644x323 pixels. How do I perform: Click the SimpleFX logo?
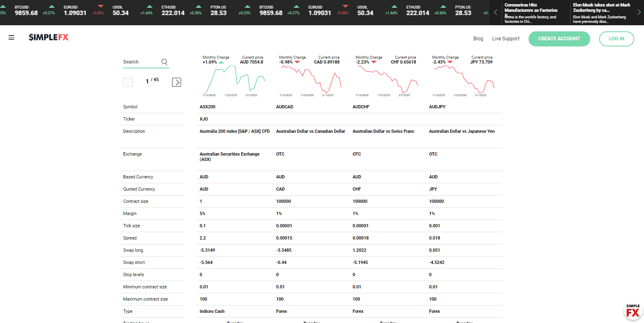click(x=49, y=37)
